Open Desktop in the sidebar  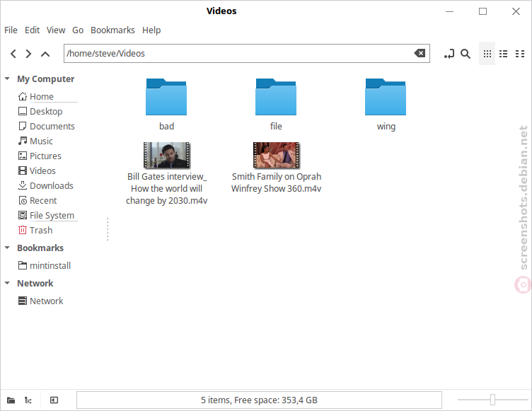click(x=41, y=111)
